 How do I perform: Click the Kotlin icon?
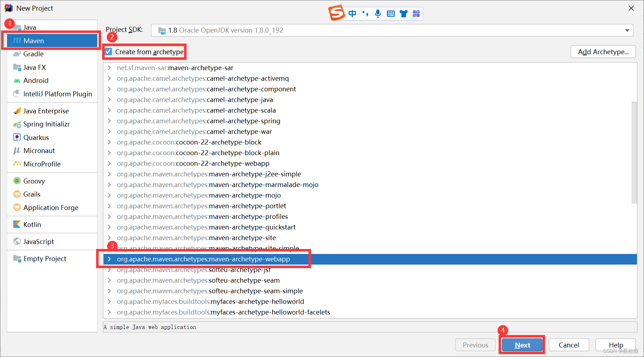click(17, 224)
